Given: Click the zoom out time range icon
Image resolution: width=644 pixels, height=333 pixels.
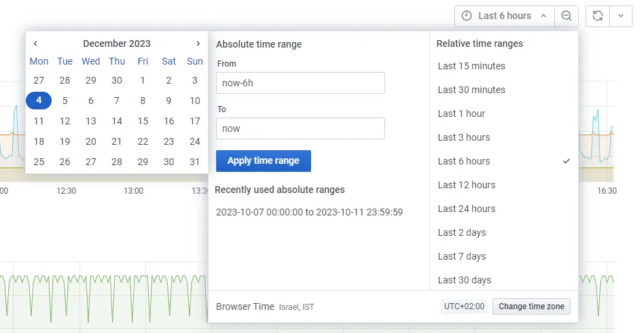Looking at the screenshot, I should tap(567, 16).
